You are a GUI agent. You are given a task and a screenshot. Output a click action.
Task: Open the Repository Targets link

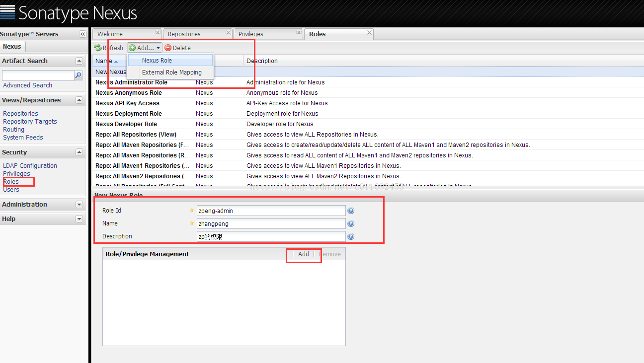(30, 122)
